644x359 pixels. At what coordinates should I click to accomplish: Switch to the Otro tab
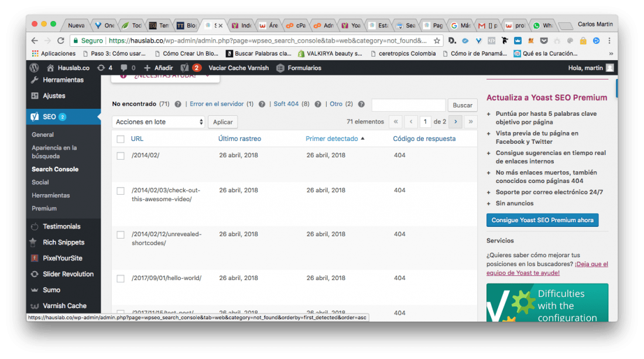click(336, 104)
